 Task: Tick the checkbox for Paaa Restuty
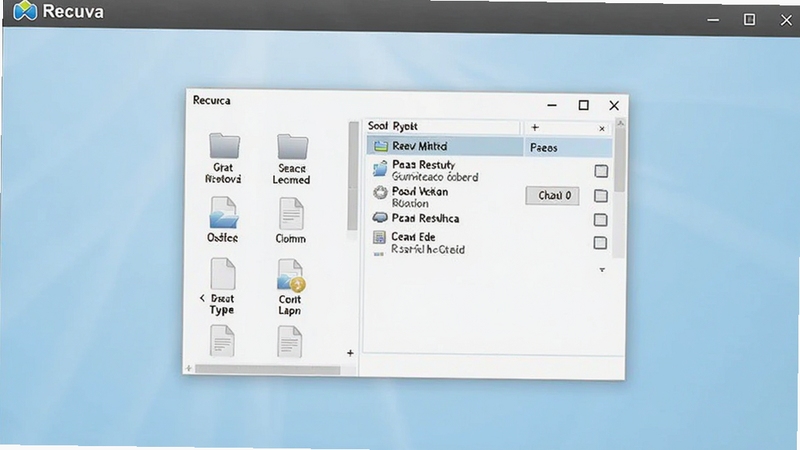601,171
